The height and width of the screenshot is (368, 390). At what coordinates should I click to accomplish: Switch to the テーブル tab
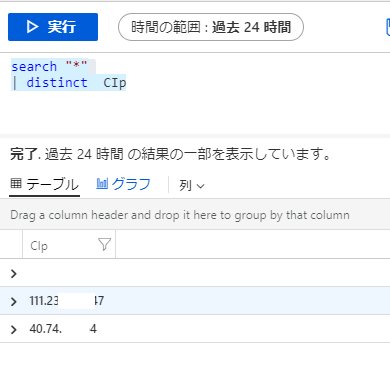(x=44, y=184)
